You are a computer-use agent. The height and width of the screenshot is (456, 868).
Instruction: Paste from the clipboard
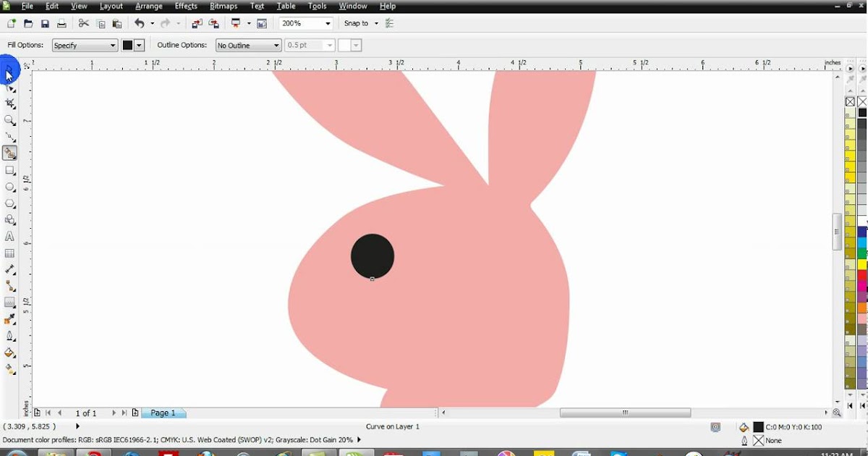[x=117, y=24]
